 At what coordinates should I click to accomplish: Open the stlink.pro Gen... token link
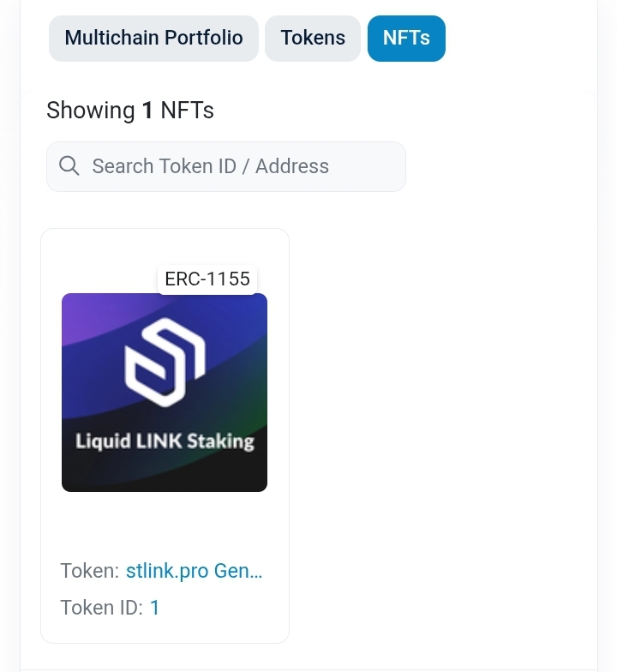tap(194, 571)
